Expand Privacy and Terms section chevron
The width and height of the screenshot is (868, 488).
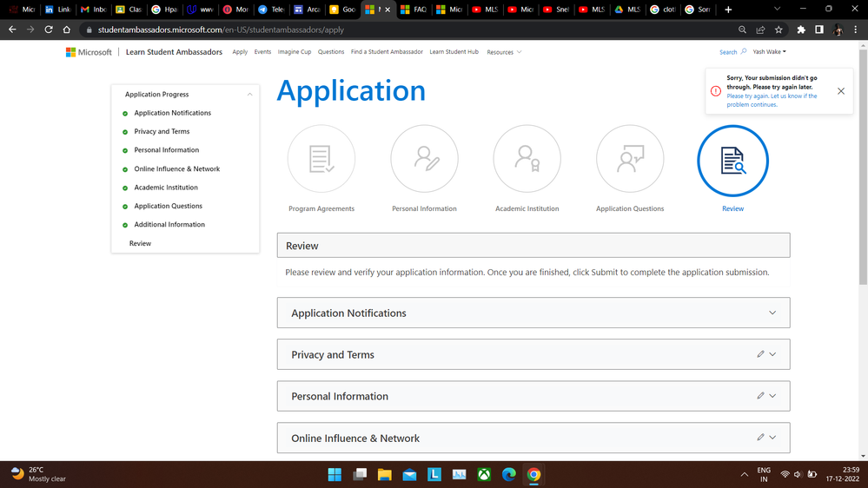pos(772,354)
